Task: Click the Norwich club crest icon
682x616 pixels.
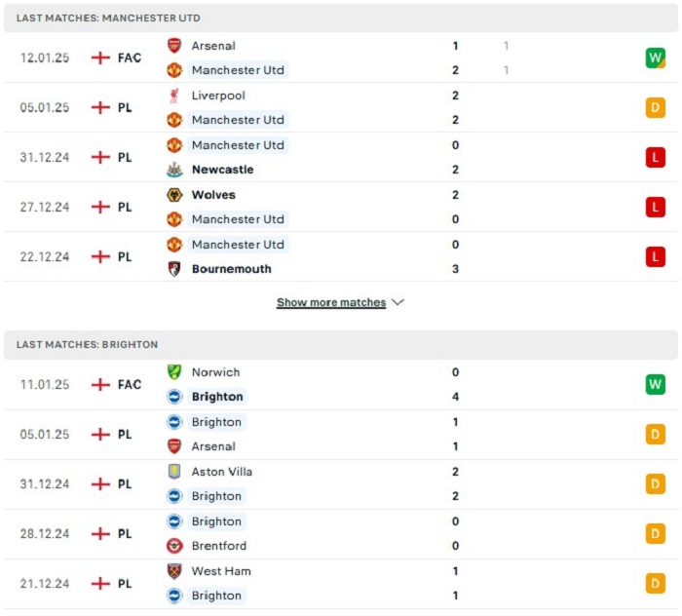Action: (174, 372)
